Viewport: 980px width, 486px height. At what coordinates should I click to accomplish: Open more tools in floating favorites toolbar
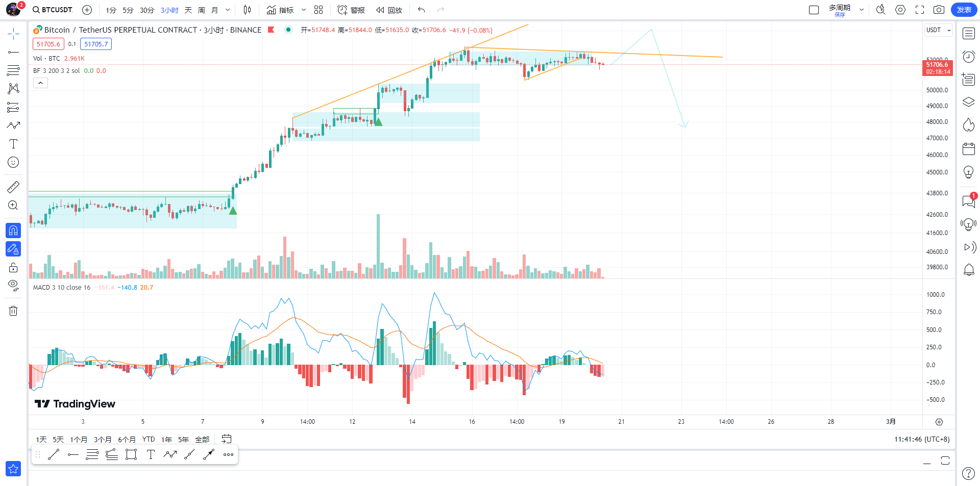[x=228, y=454]
